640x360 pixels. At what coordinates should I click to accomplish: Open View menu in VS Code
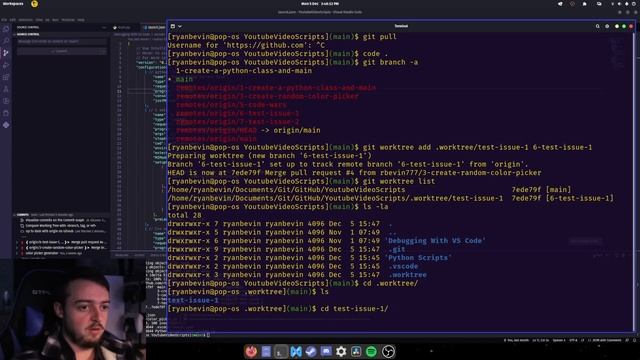(39, 20)
